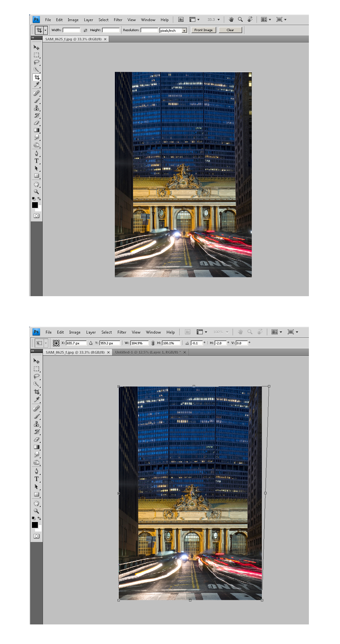Open Crop tool preset picker arrow
Screen dimensions: 340x644
[46, 30]
